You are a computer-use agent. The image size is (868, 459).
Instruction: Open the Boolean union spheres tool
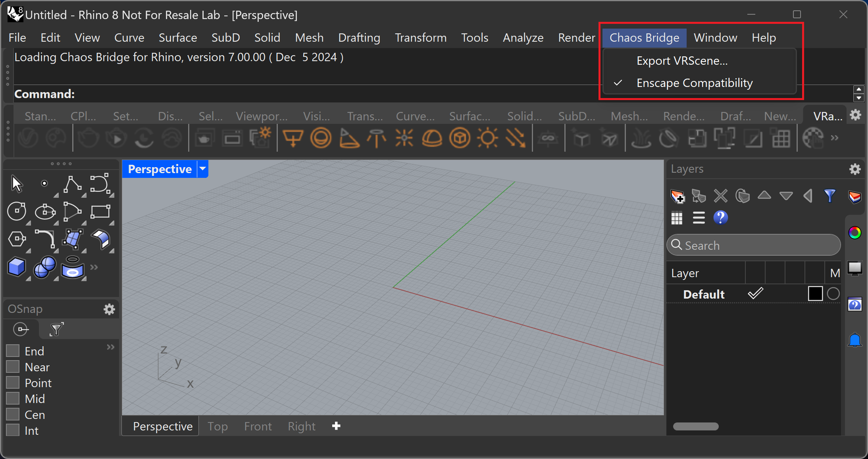(44, 267)
